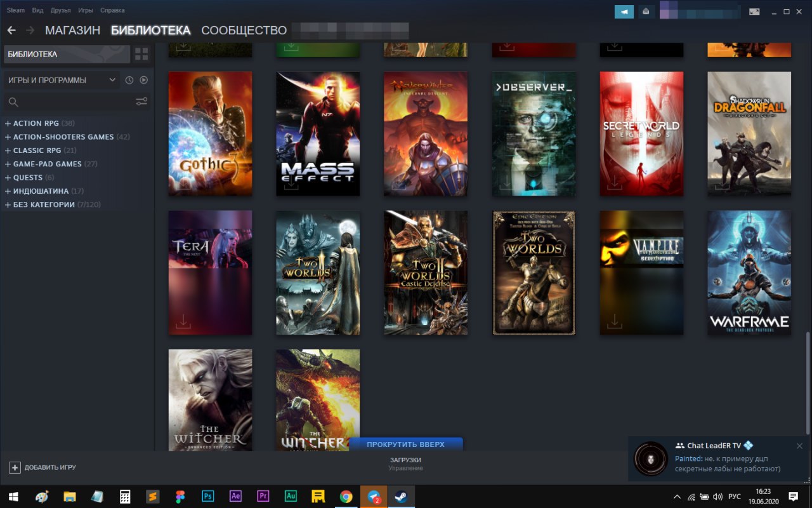Expand the БЕЗ КАТЕГОРИИ category
Screen dimensions: 812x508
(53, 204)
